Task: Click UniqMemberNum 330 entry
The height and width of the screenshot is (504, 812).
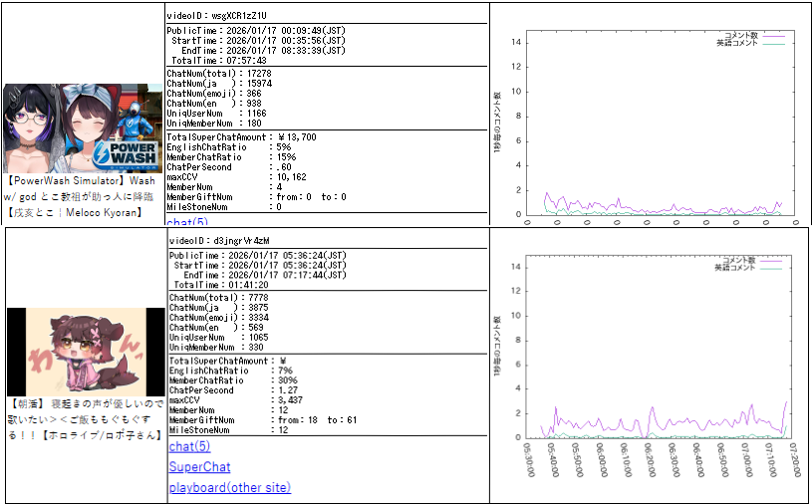Action: pyautogui.click(x=216, y=348)
